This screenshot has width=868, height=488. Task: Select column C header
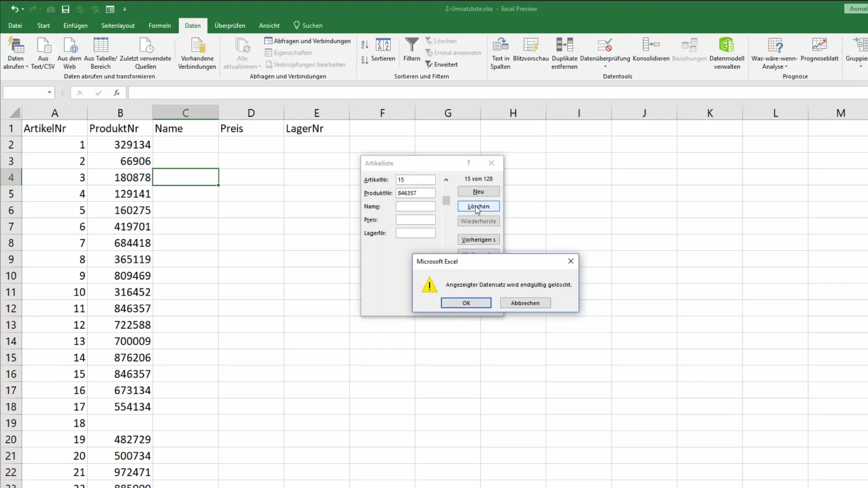[185, 113]
